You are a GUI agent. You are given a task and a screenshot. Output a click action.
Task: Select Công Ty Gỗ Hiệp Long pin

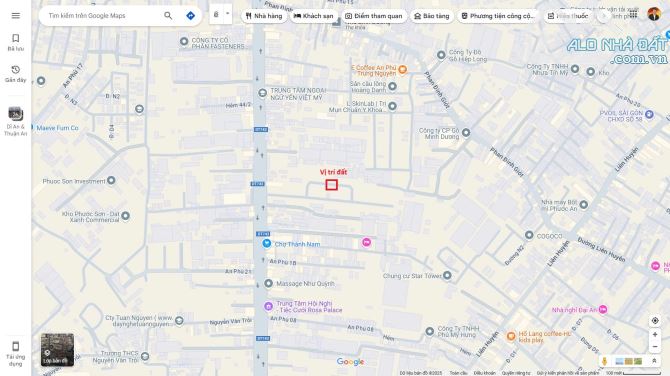441,55
